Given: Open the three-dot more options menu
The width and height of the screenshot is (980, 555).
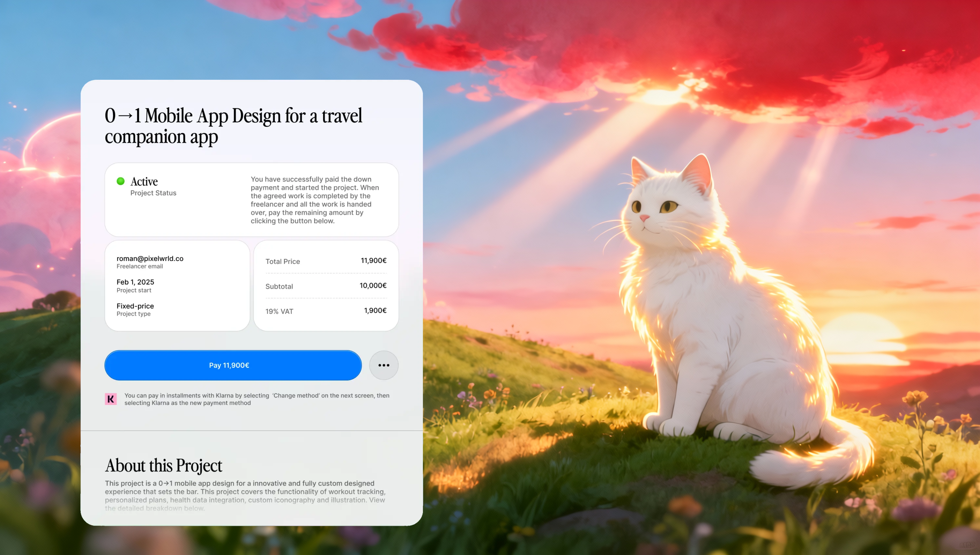Looking at the screenshot, I should (384, 365).
